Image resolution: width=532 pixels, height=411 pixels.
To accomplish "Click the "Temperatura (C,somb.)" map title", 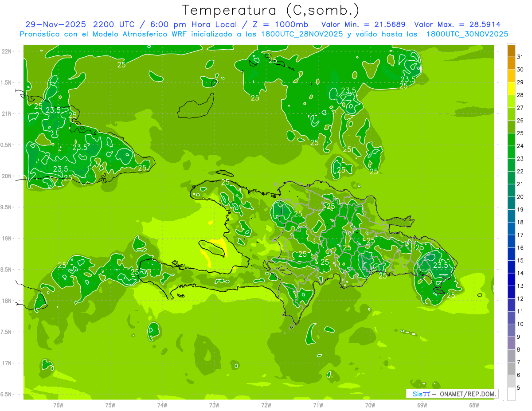I will point(271,10).
